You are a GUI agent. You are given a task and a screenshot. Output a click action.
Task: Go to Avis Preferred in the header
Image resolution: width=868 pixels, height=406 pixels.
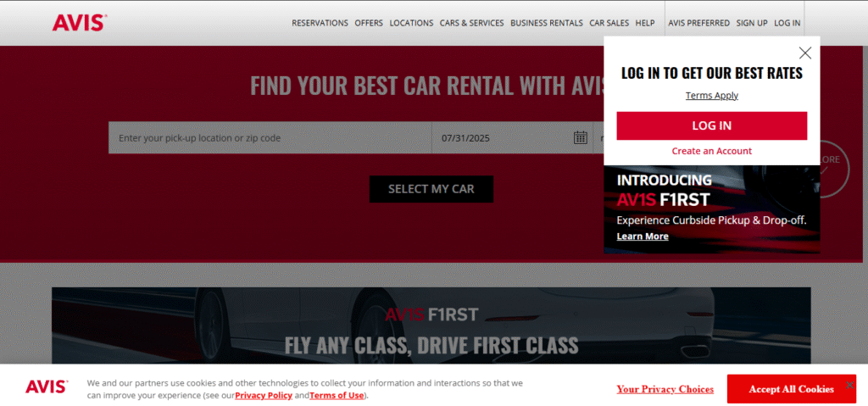click(x=698, y=23)
